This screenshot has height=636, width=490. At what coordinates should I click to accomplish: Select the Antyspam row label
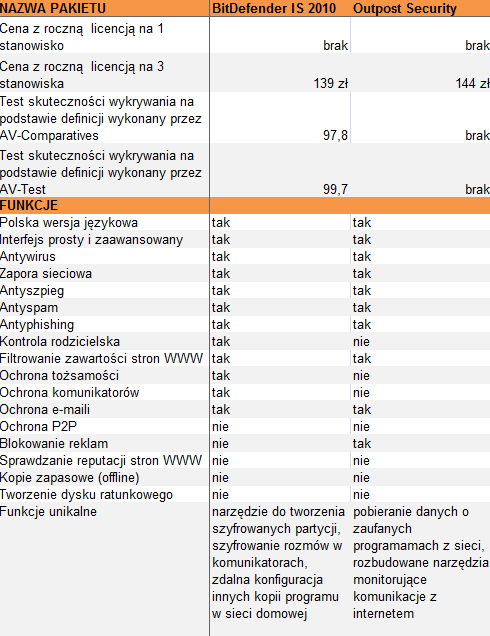click(x=29, y=308)
